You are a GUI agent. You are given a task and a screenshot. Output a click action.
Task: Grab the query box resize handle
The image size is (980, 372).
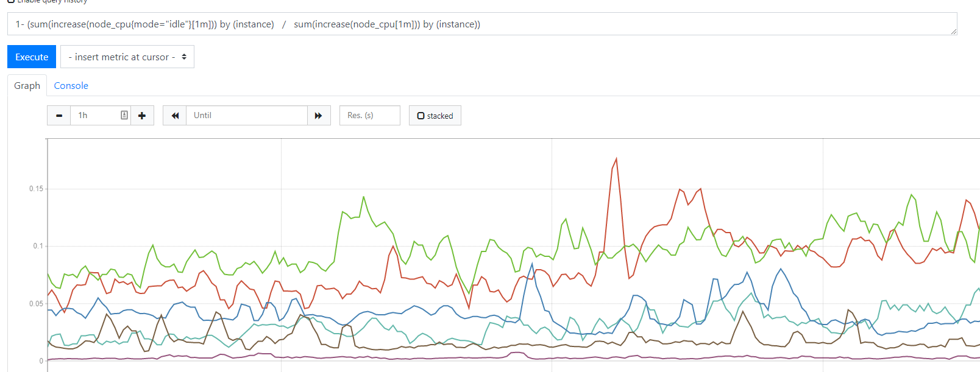pos(953,31)
